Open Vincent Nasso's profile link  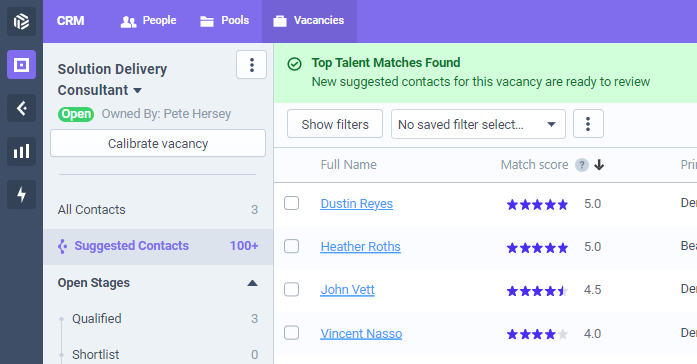pos(361,333)
